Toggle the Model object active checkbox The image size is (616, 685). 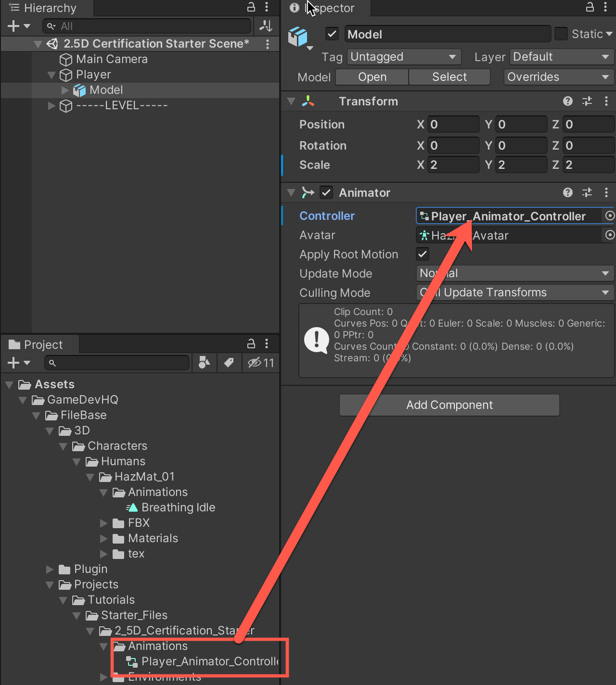tap(332, 34)
